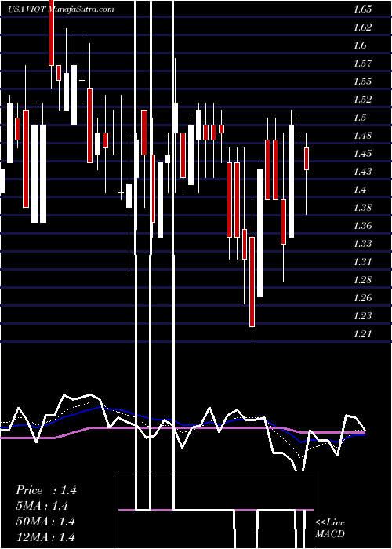Click the 1.65 price axis label
Screen dimensions: 392x549
click(362, 9)
